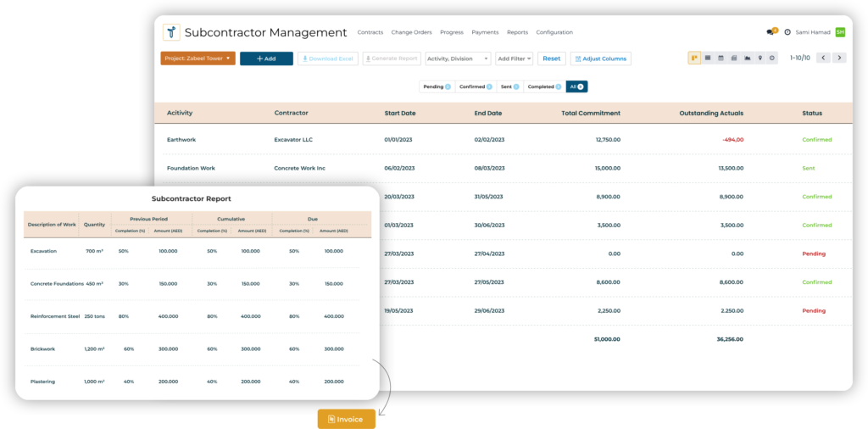
Task: Switch to the map pin view icon
Action: coord(759,58)
